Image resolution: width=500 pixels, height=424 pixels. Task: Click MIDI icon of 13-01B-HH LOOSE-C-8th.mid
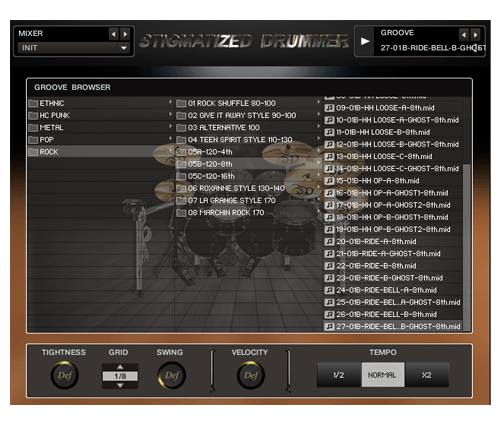(329, 157)
